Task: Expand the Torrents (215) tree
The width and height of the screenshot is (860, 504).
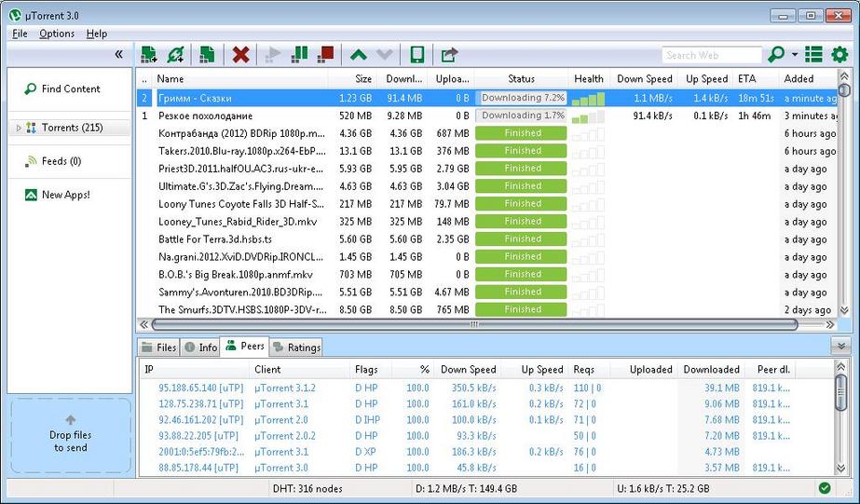Action: [x=19, y=128]
